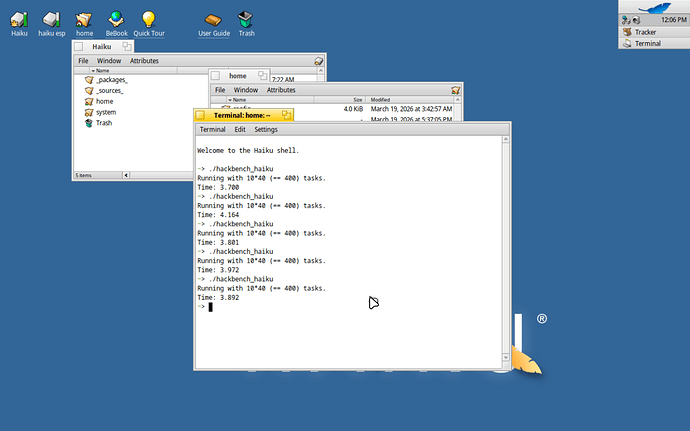Click the network status tray icon
Viewport: 690px width, 431px height.
pyautogui.click(x=626, y=19)
